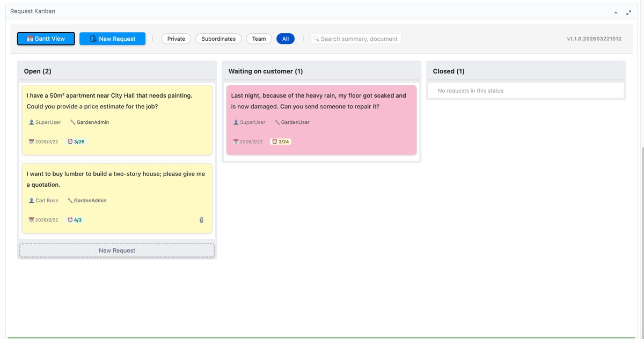Click the 3/26 due date alarm badge
644x339 pixels.
click(76, 142)
